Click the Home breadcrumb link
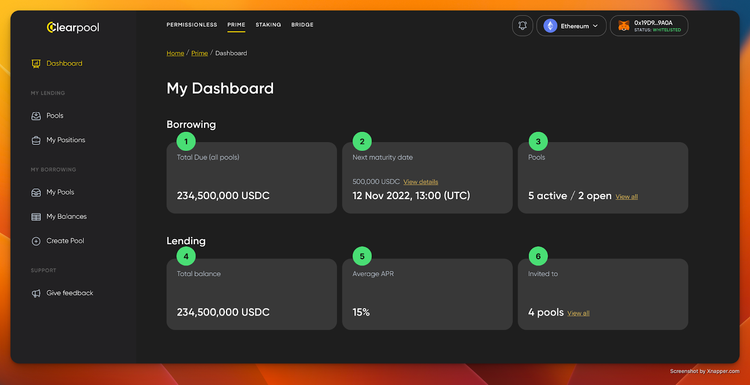This screenshot has height=385, width=750. click(175, 53)
